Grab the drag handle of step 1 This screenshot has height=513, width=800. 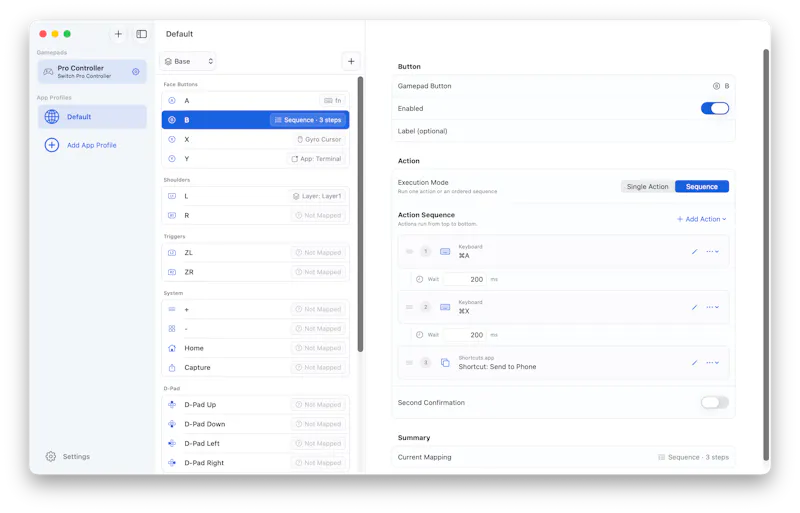pyautogui.click(x=409, y=252)
